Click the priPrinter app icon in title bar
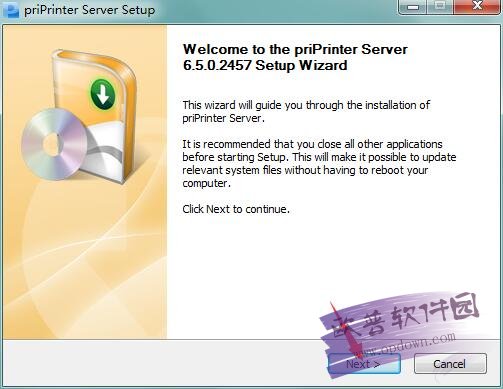 11,10
